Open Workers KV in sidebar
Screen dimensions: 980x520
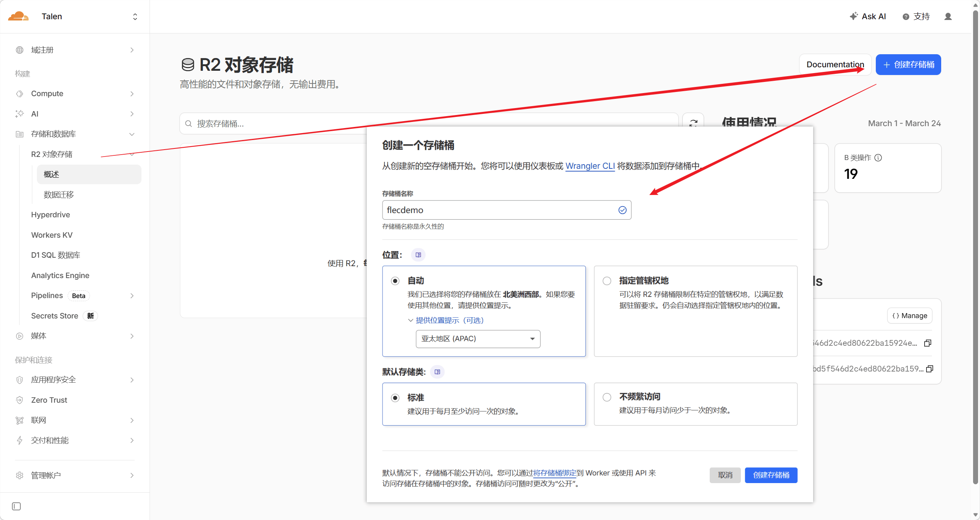(x=52, y=235)
